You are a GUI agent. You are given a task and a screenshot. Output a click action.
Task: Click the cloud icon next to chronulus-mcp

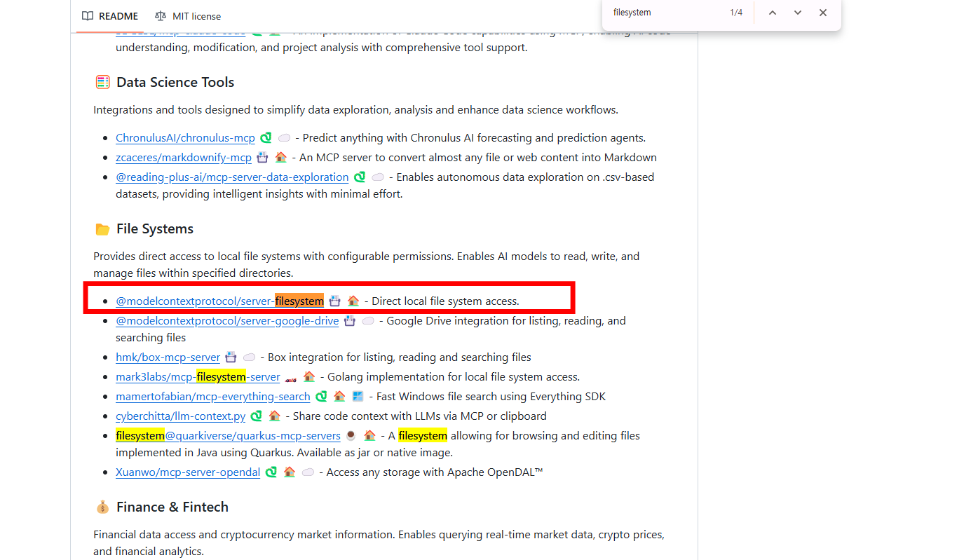tap(284, 138)
